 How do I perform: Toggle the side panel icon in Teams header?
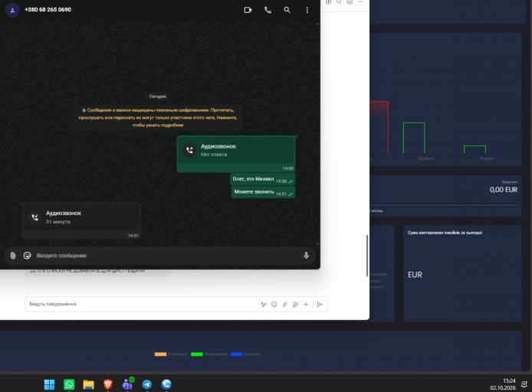point(350,2)
